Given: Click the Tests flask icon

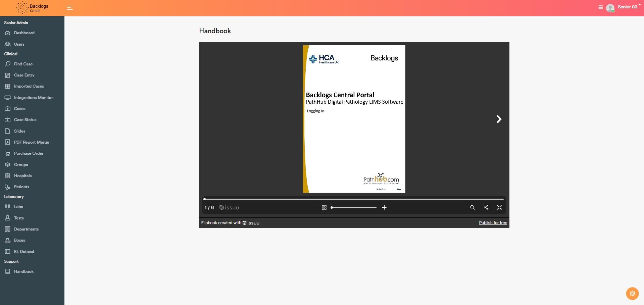Looking at the screenshot, I should (x=8, y=218).
